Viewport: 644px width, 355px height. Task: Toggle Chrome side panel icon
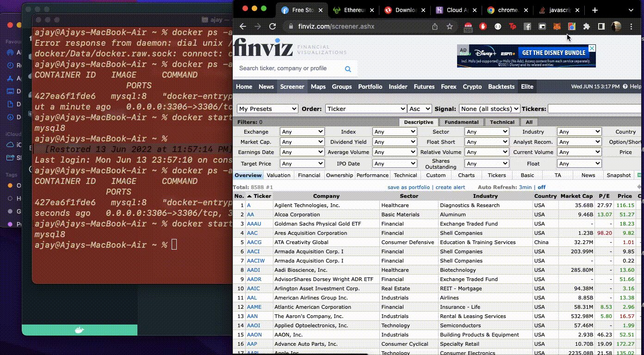(x=601, y=26)
